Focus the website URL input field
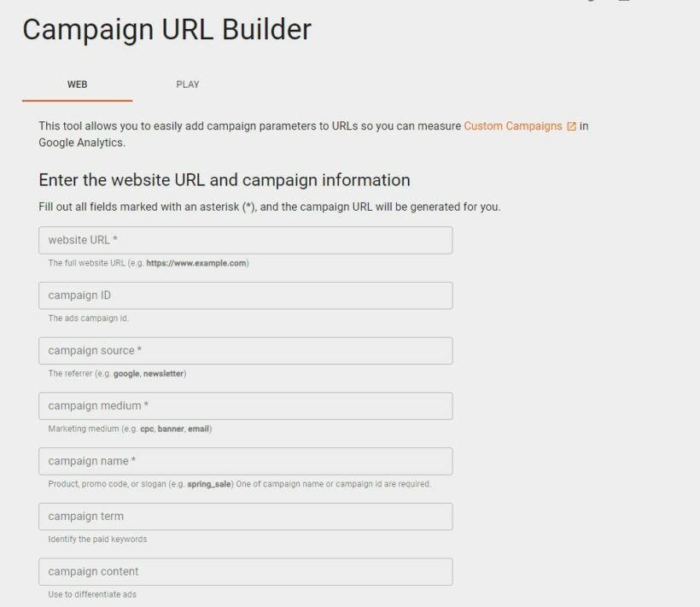The width and height of the screenshot is (700, 607). coord(244,240)
